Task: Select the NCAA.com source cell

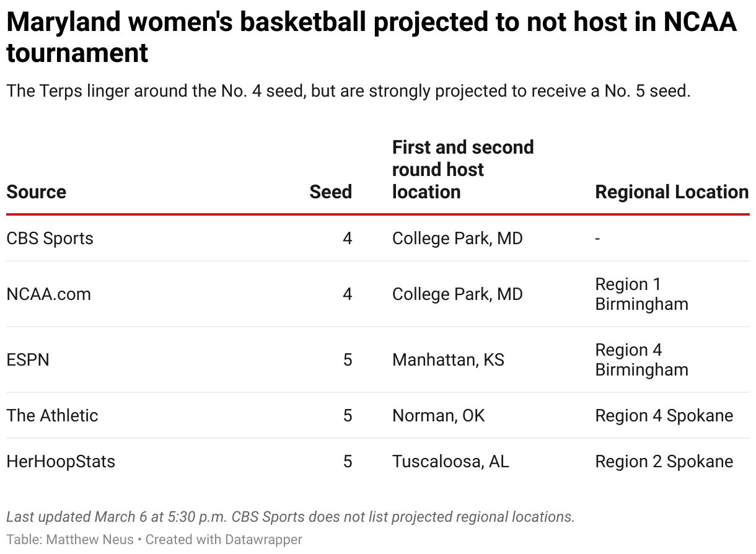Action: (49, 294)
